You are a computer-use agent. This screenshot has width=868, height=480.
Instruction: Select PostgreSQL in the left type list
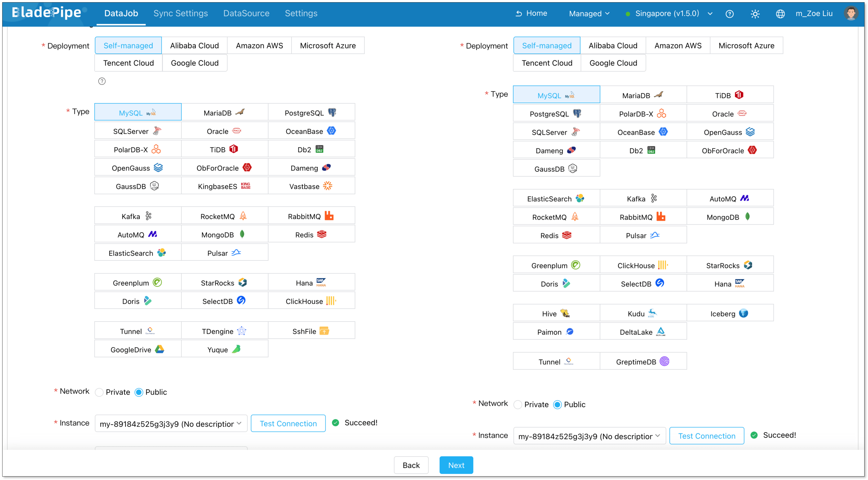click(311, 112)
